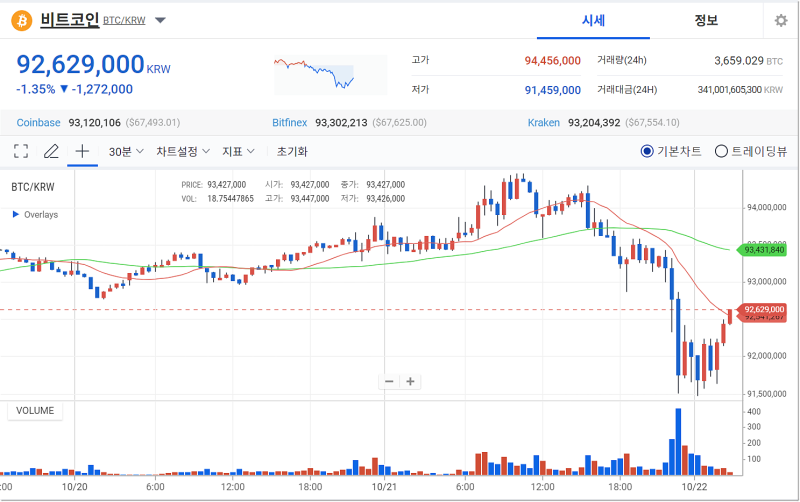Open the 차트설정 dropdown
The width and height of the screenshot is (800, 502).
tap(183, 152)
